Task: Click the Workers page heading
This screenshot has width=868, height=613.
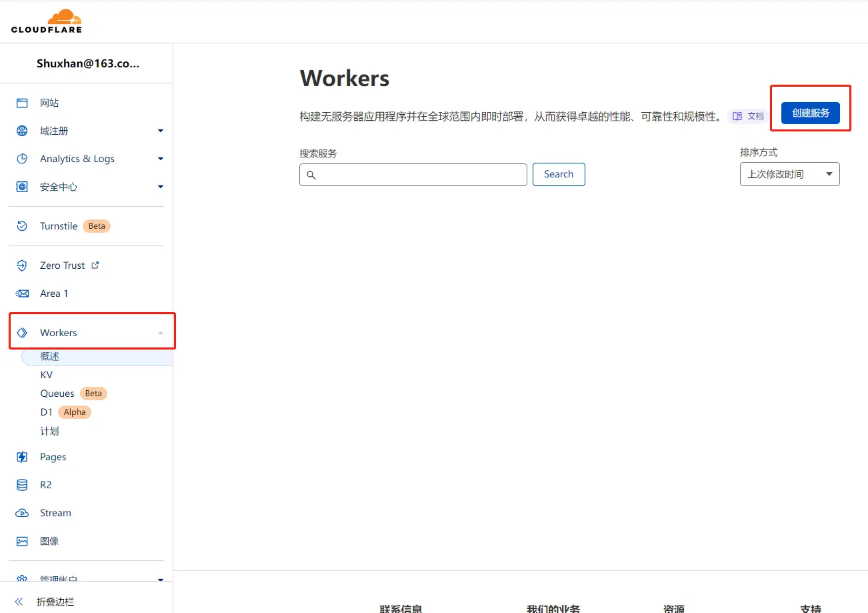Action: coord(345,78)
